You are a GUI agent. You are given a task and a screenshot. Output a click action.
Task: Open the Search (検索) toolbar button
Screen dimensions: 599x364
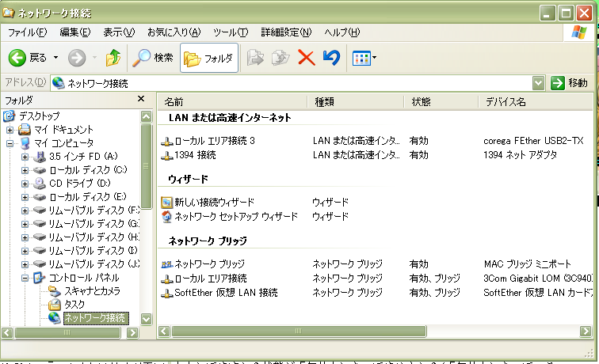pos(153,58)
